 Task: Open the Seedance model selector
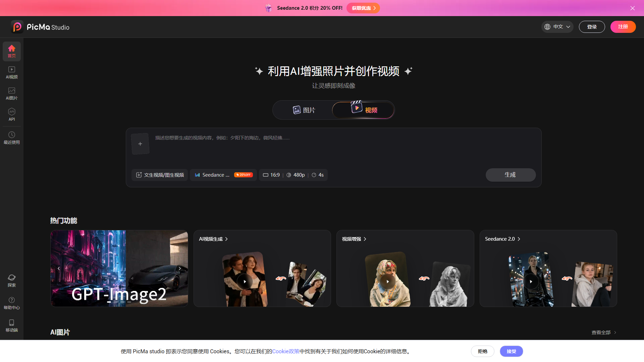click(223, 175)
